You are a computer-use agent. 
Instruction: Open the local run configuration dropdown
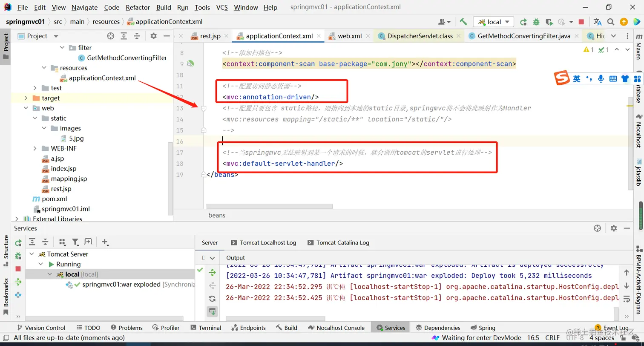(x=494, y=22)
